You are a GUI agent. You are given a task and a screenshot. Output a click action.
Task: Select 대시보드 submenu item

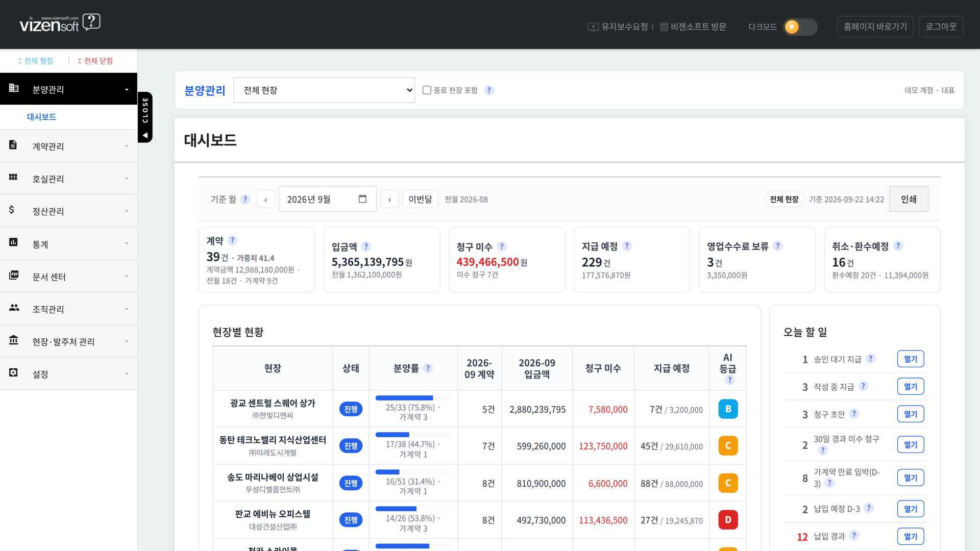(x=41, y=117)
